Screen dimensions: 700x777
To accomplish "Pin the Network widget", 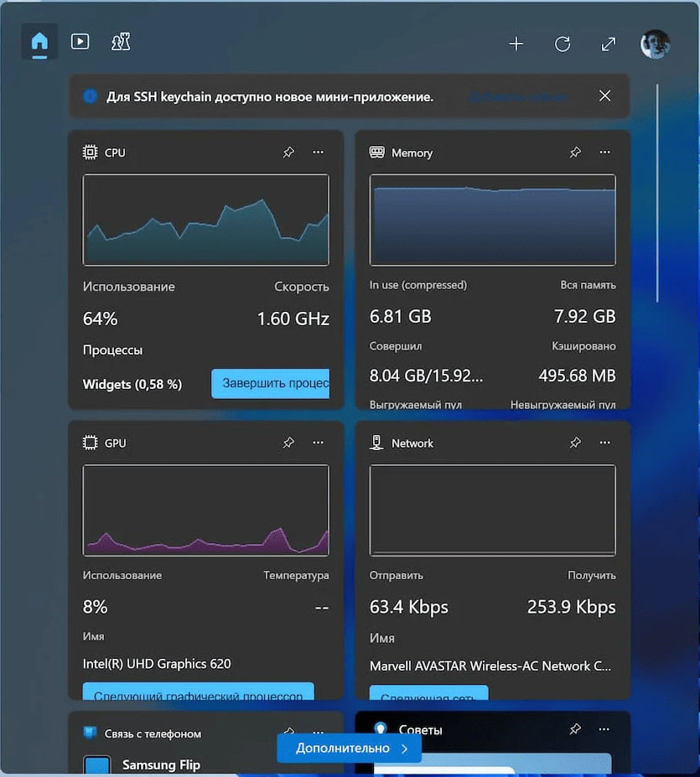I will (x=575, y=443).
